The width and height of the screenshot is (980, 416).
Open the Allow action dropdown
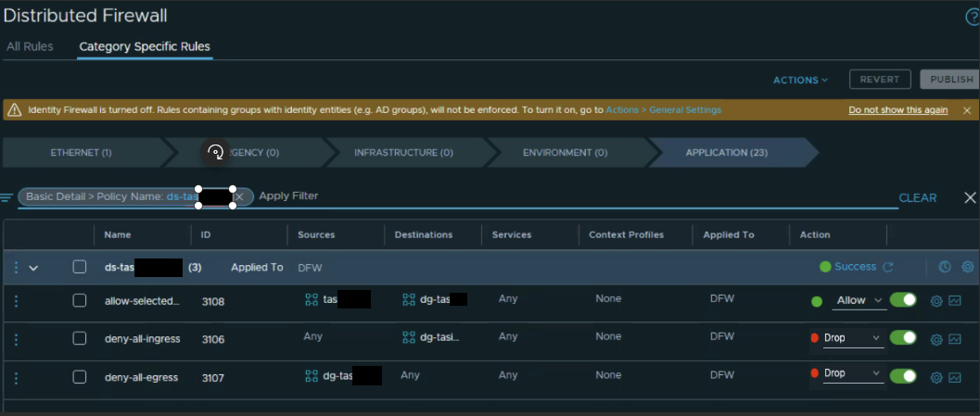coord(859,300)
